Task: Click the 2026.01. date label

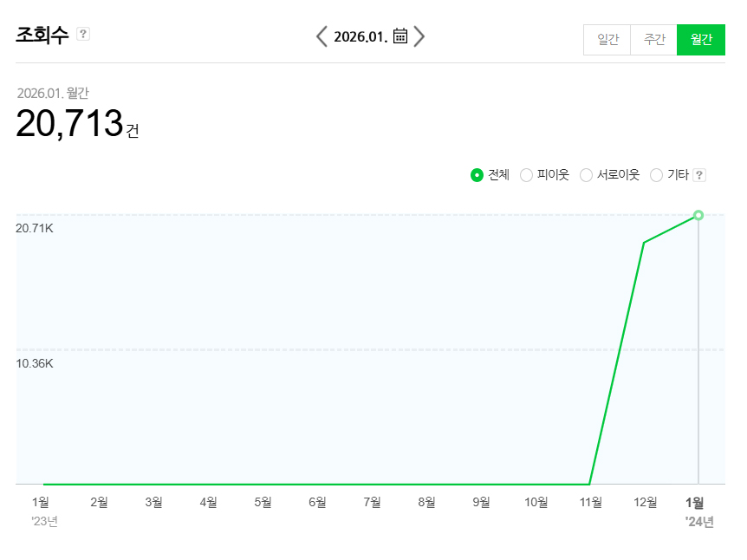Action: [361, 36]
